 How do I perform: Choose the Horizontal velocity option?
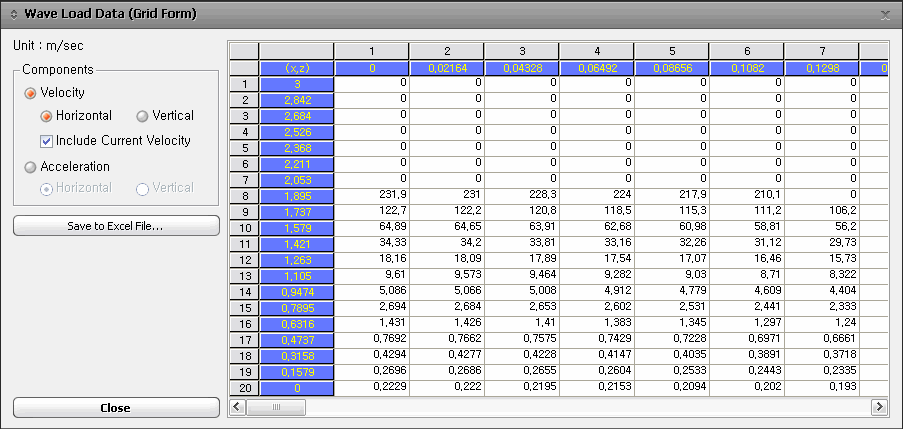(x=47, y=116)
